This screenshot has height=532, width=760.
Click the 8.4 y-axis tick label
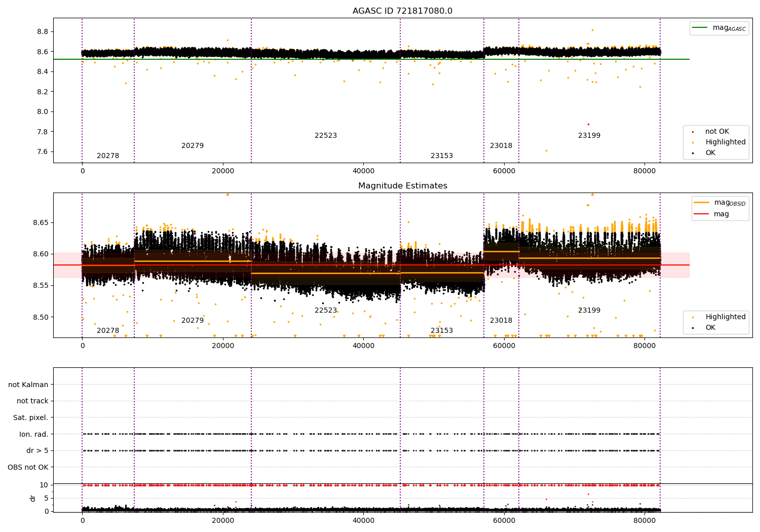point(43,72)
